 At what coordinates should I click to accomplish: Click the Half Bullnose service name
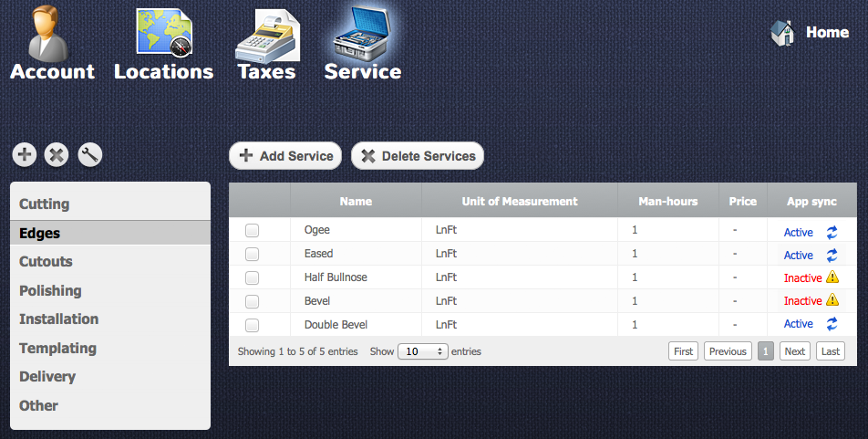[x=336, y=277]
